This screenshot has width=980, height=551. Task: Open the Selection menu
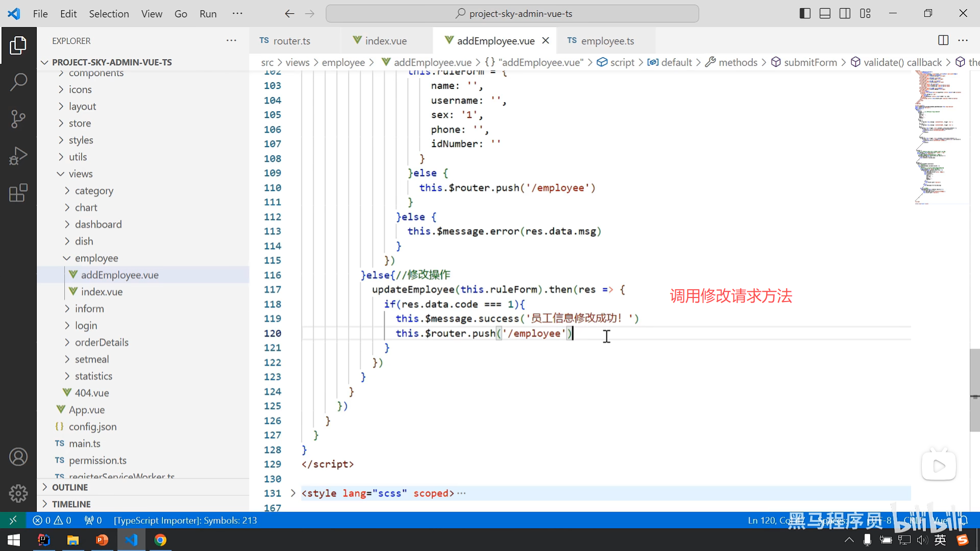pos(109,14)
